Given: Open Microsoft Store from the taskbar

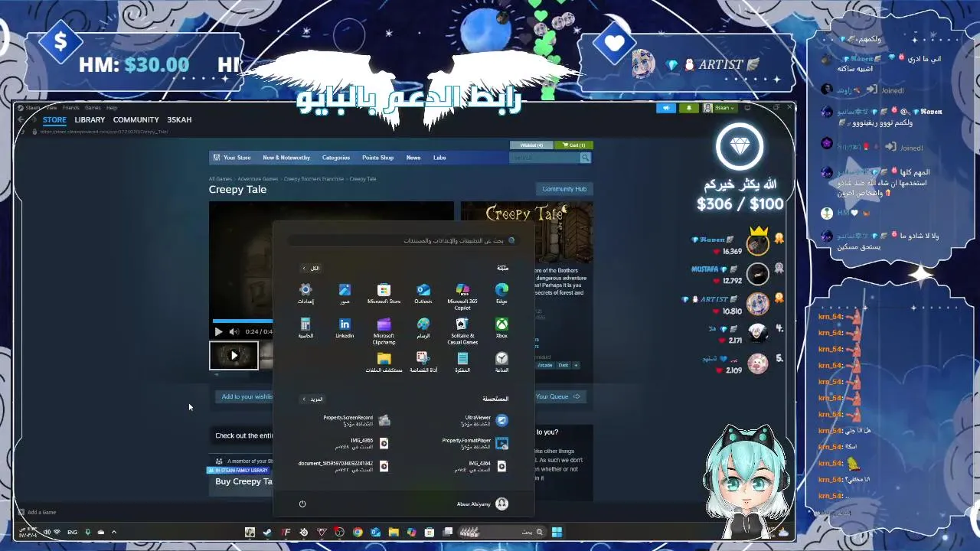Looking at the screenshot, I should point(430,532).
